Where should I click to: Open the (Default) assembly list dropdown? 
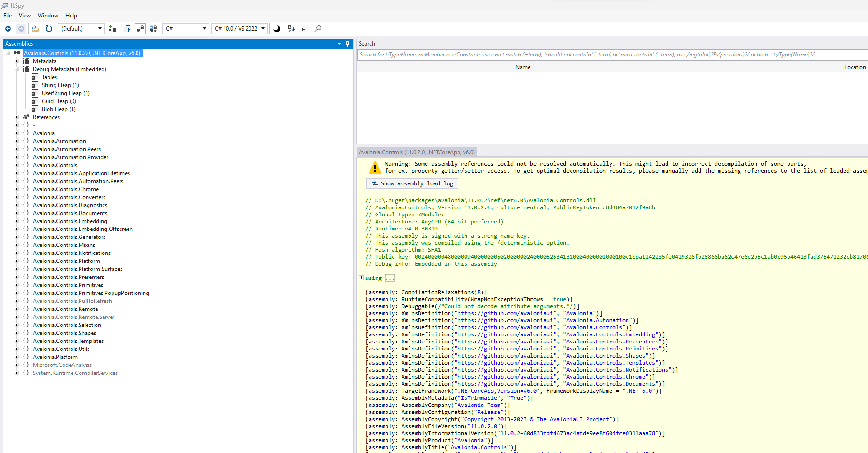pos(81,29)
